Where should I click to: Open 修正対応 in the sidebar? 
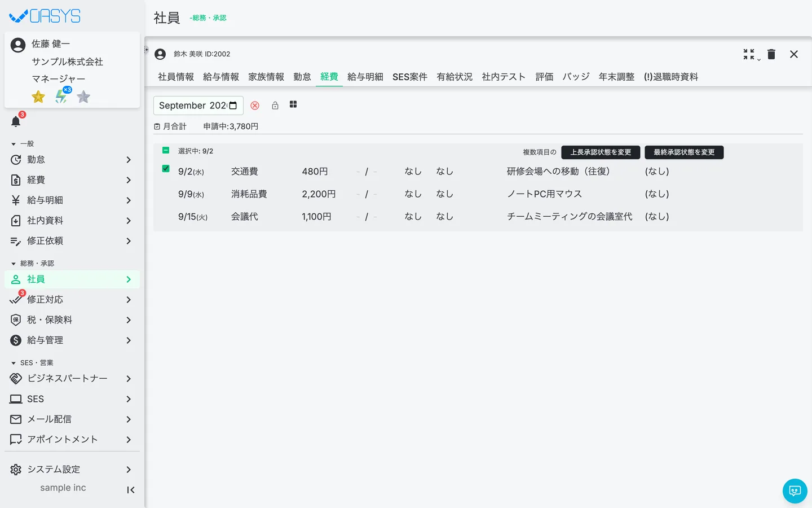[x=72, y=300]
